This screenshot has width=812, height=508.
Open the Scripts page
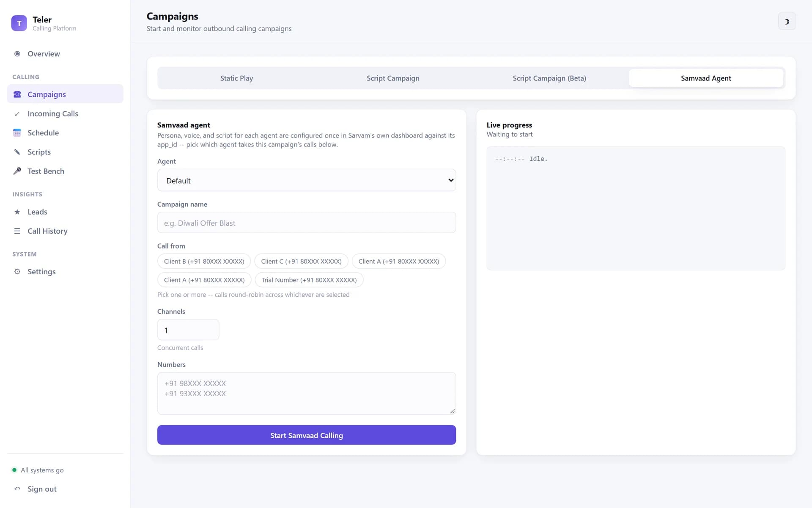click(x=65, y=152)
